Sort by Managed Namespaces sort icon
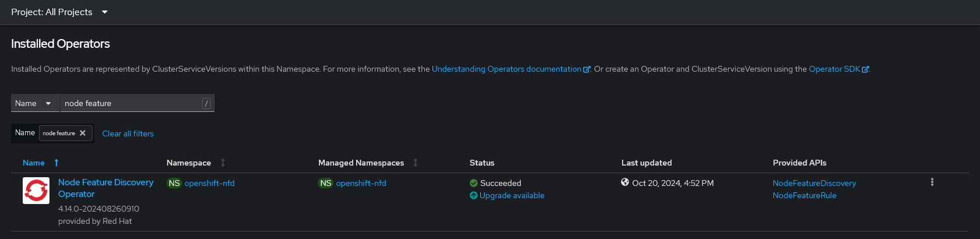This screenshot has width=980, height=239. [x=416, y=163]
